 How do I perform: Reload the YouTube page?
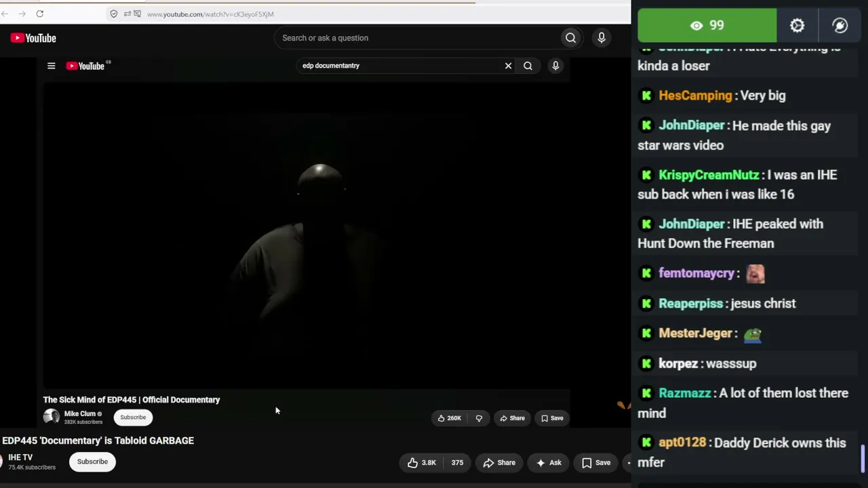(40, 14)
